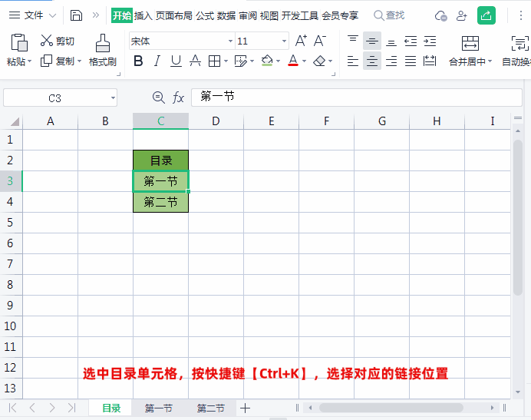
Task: Add a new sheet with plus button
Action: 246,408
